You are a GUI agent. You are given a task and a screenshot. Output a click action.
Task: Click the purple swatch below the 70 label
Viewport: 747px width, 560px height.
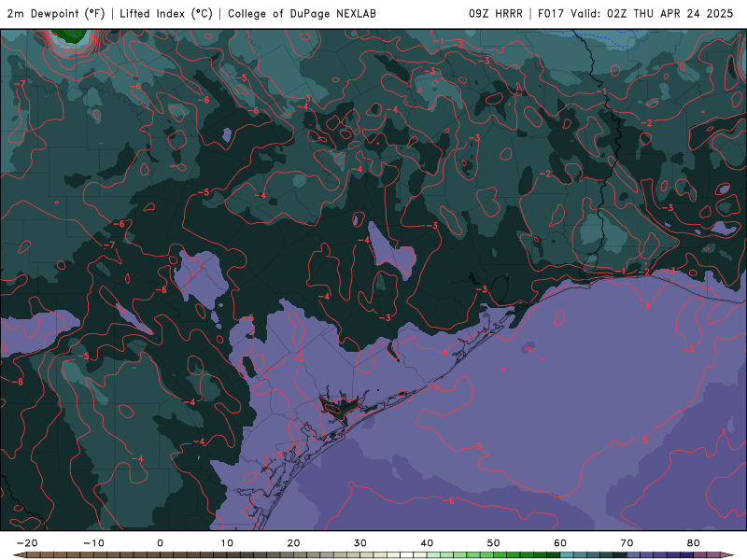(x=634, y=555)
